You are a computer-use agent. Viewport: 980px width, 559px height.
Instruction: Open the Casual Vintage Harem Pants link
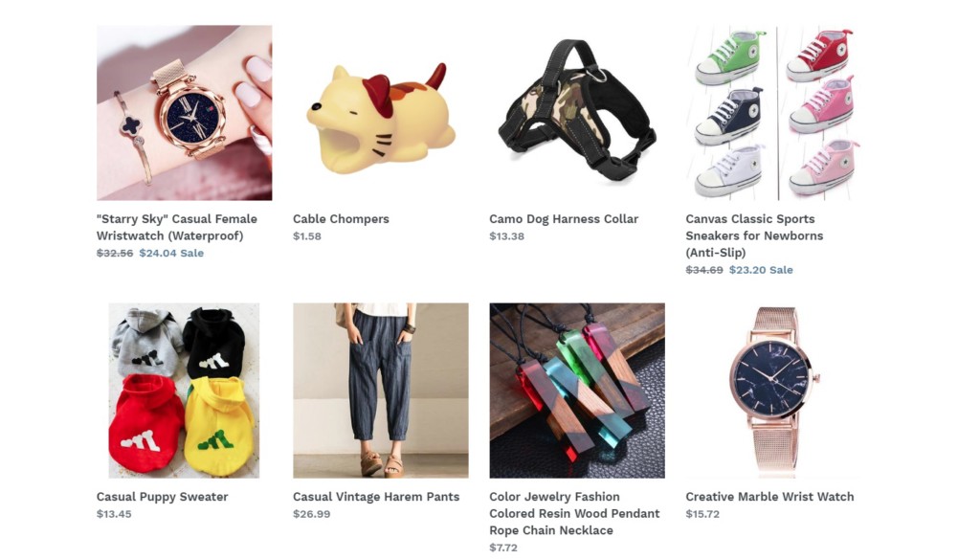[376, 497]
